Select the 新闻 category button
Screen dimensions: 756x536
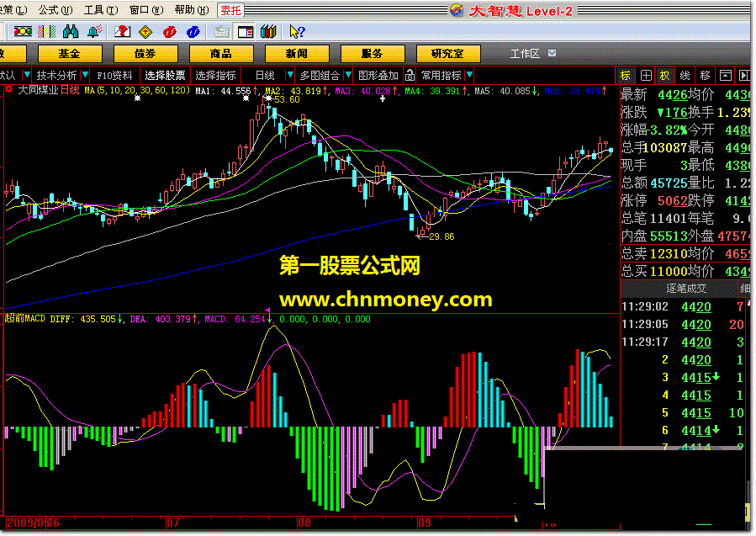point(297,54)
